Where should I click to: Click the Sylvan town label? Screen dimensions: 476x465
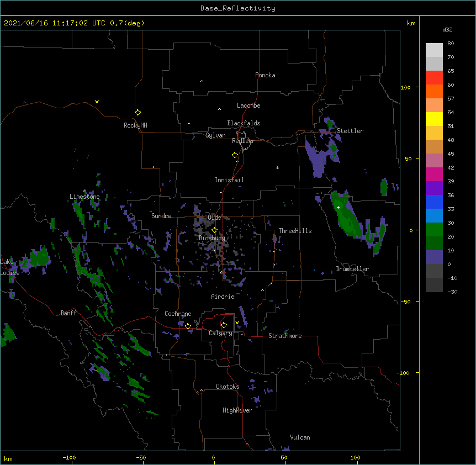(x=215, y=135)
